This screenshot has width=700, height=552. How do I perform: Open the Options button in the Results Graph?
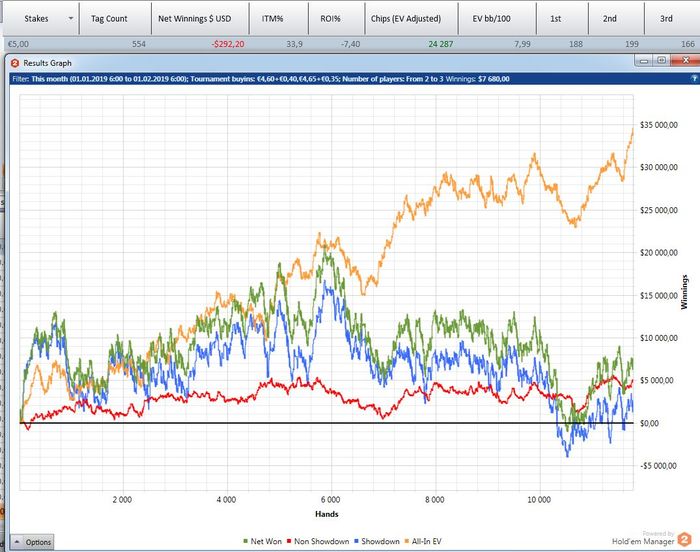32,542
